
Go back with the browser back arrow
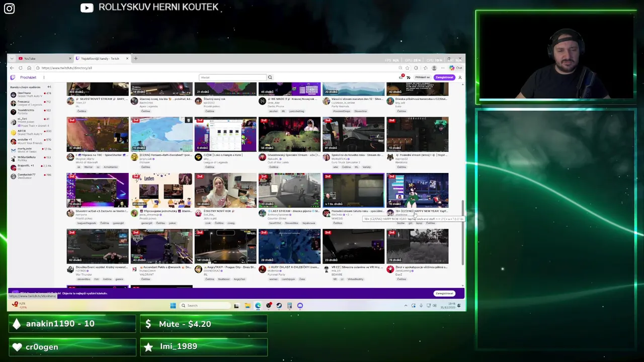click(x=12, y=68)
